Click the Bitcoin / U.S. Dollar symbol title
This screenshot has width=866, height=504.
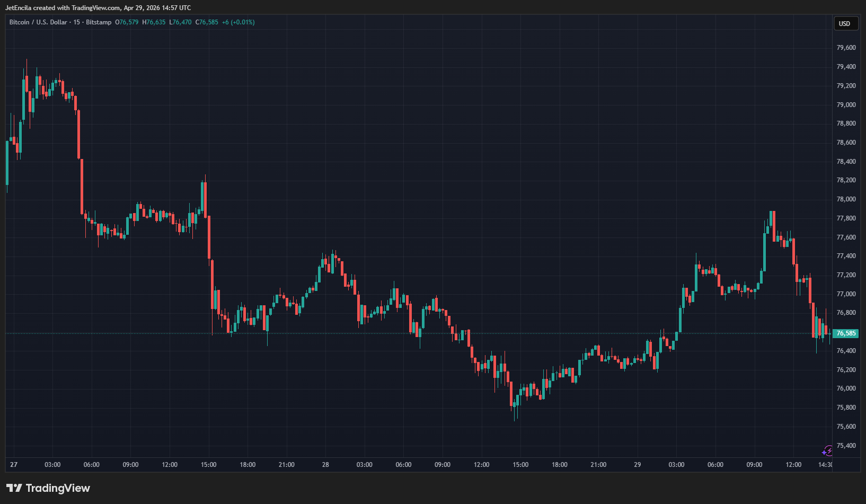tap(38, 22)
